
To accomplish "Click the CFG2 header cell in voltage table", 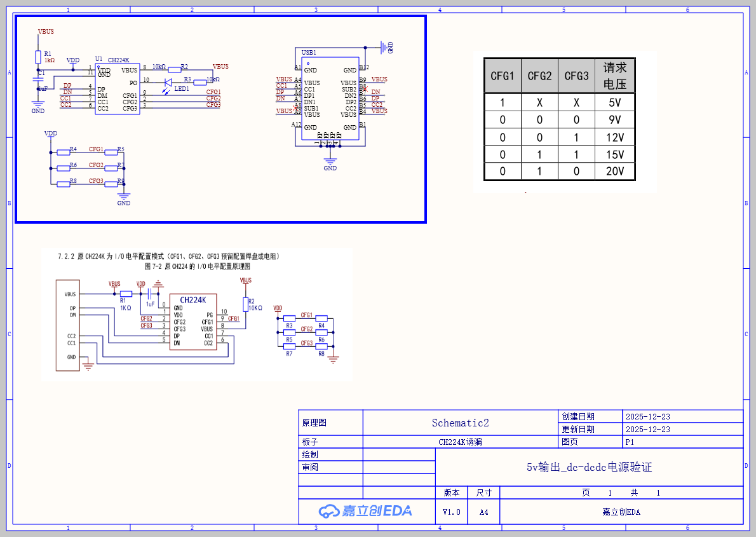I will pyautogui.click(x=539, y=76).
